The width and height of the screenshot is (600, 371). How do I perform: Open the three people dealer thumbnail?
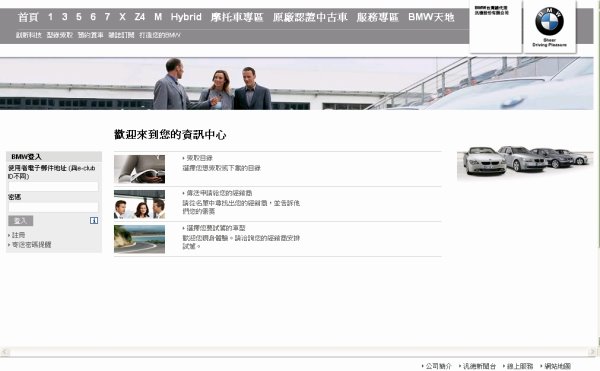(139, 204)
